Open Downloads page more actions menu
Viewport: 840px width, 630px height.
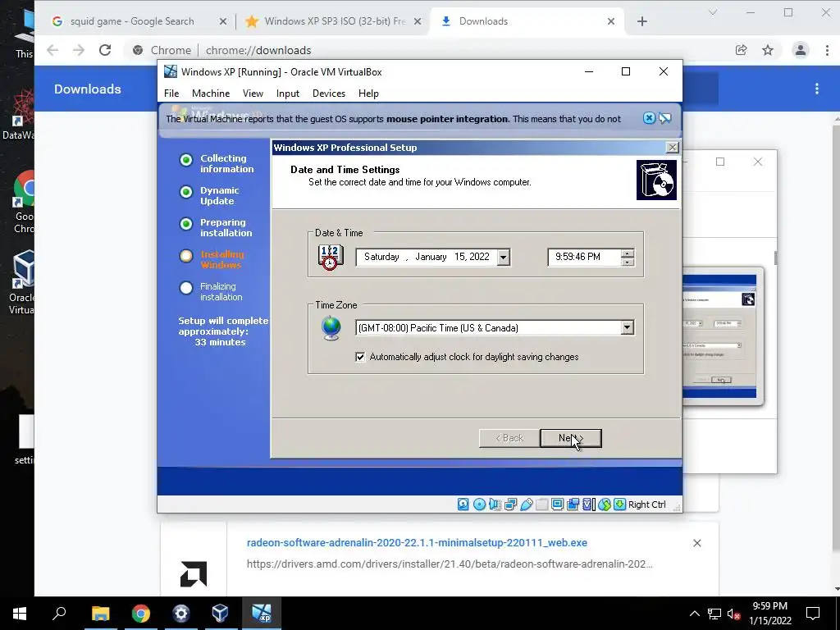tap(816, 89)
